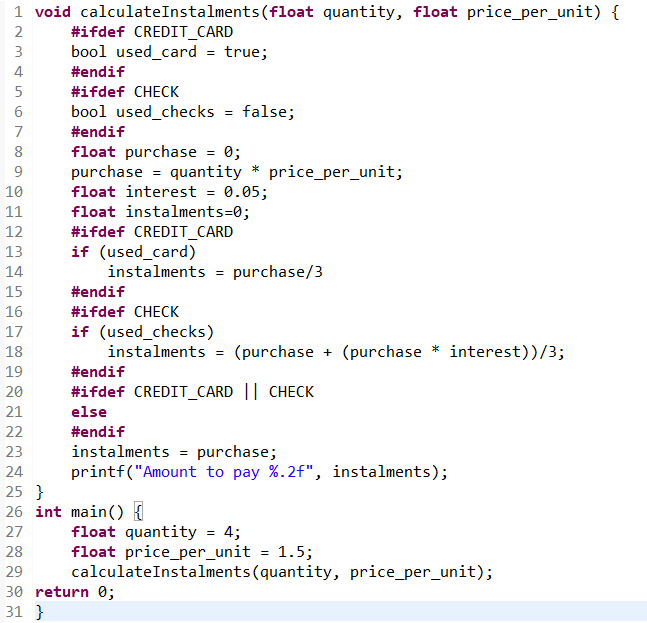Click the 'else' keyword on line 21
Screen dimensions: 647x623
click(89, 412)
